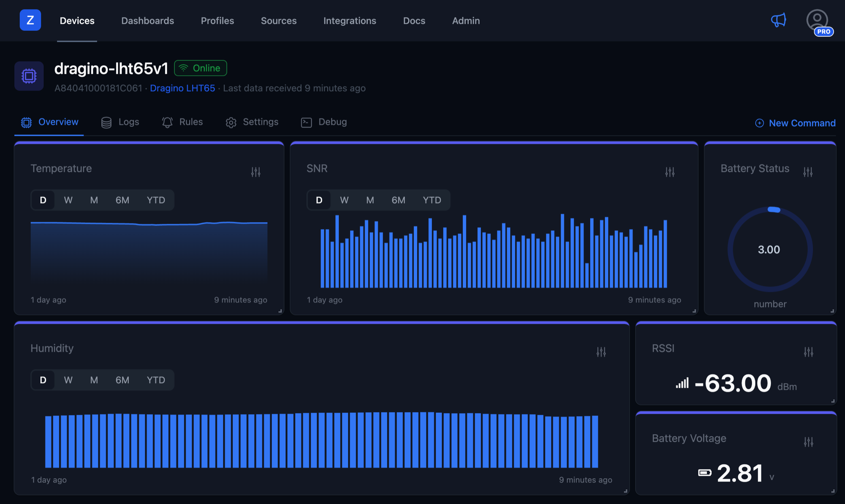Screen dimensions: 845x504
Task: Go to Devices in top navigation
Action: [77, 21]
